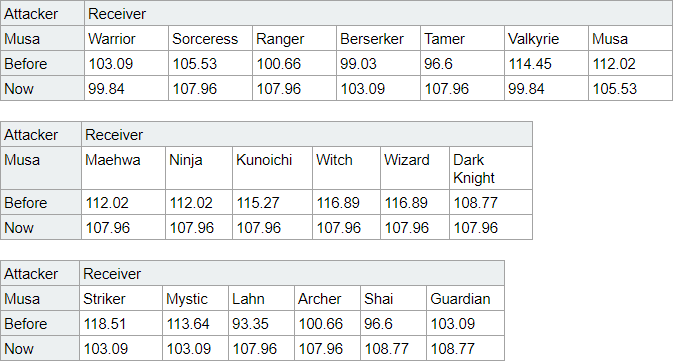Click the Berserker Now value 103.09

(x=378, y=89)
